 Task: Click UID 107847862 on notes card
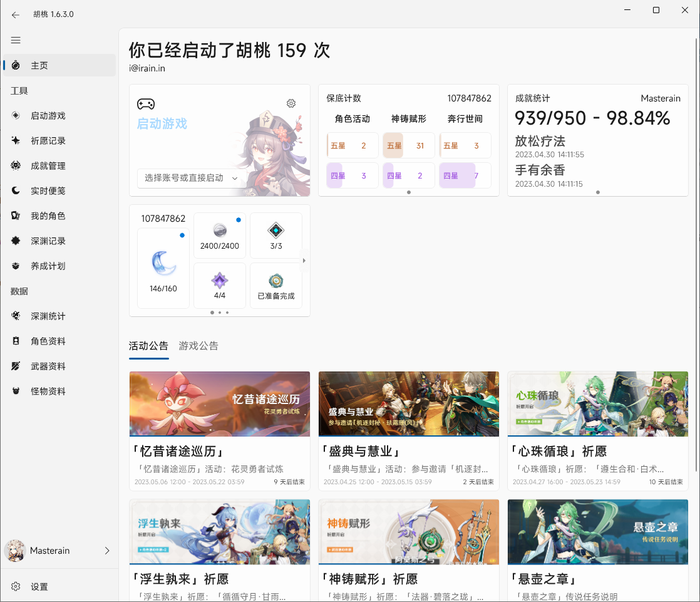pos(163,219)
